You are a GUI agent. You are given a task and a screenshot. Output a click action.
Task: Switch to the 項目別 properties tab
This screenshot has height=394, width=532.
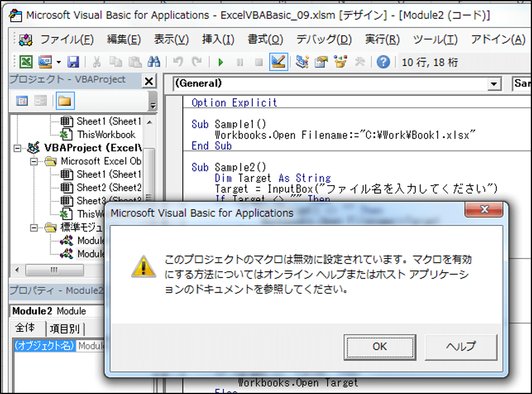[x=65, y=328]
